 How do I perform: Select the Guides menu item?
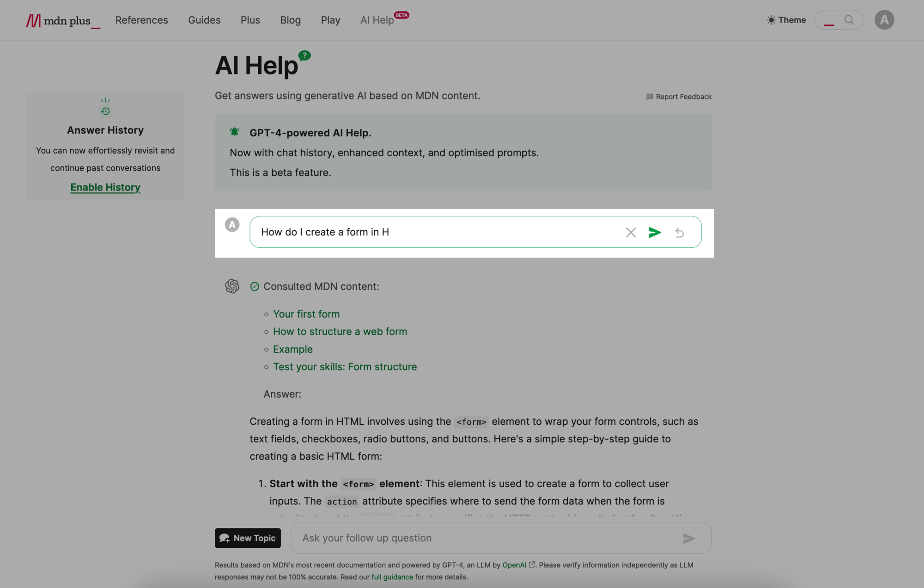coord(204,19)
